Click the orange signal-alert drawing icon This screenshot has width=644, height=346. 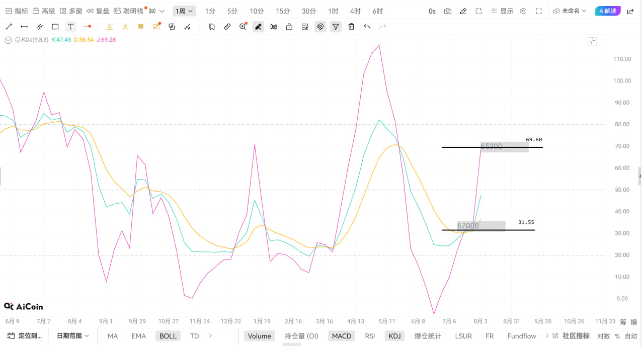pyautogui.click(x=156, y=27)
